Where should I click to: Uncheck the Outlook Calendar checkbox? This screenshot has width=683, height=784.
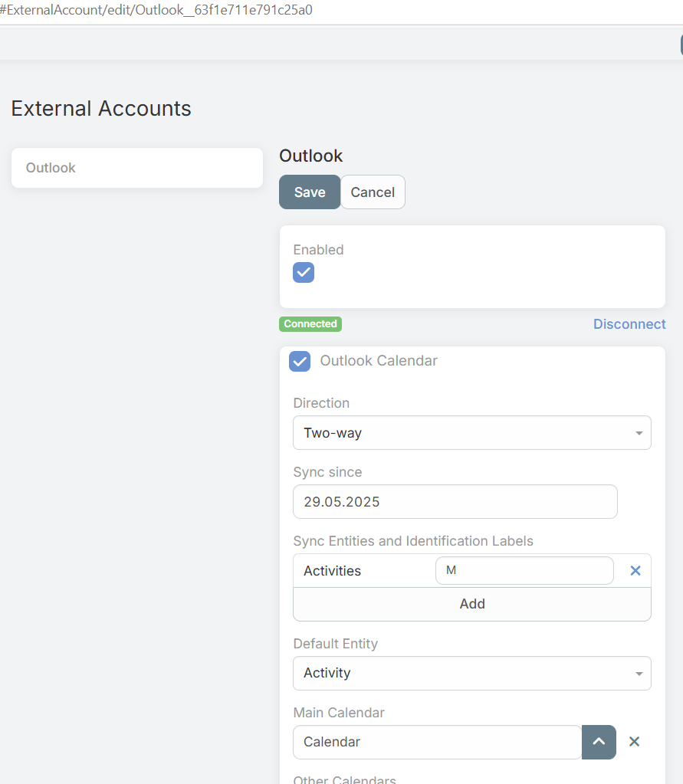click(300, 361)
